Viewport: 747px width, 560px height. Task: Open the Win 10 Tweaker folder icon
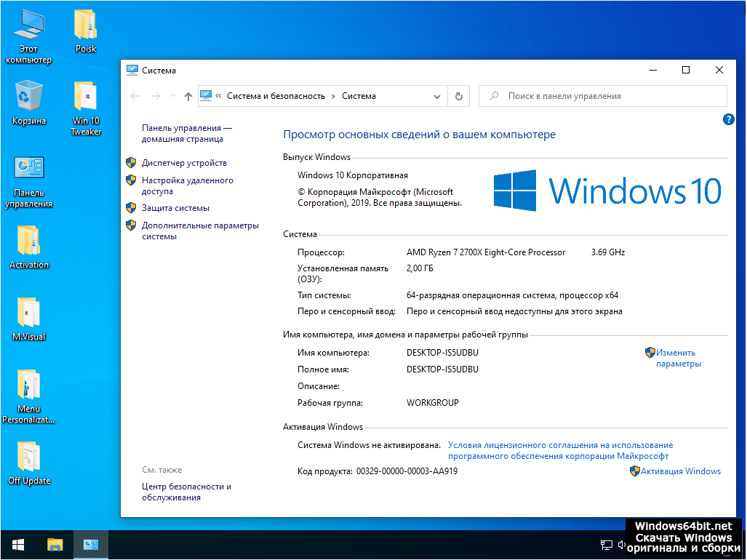[x=86, y=98]
